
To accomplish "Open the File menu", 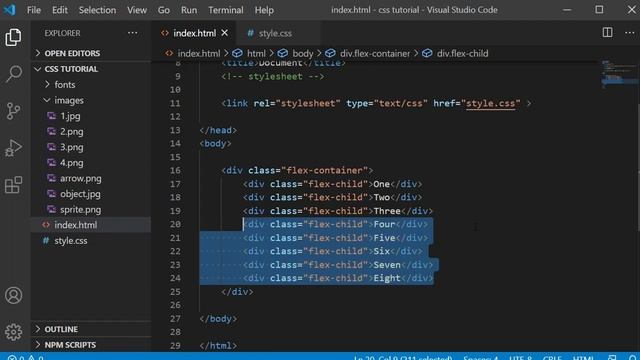I will (x=34, y=10).
